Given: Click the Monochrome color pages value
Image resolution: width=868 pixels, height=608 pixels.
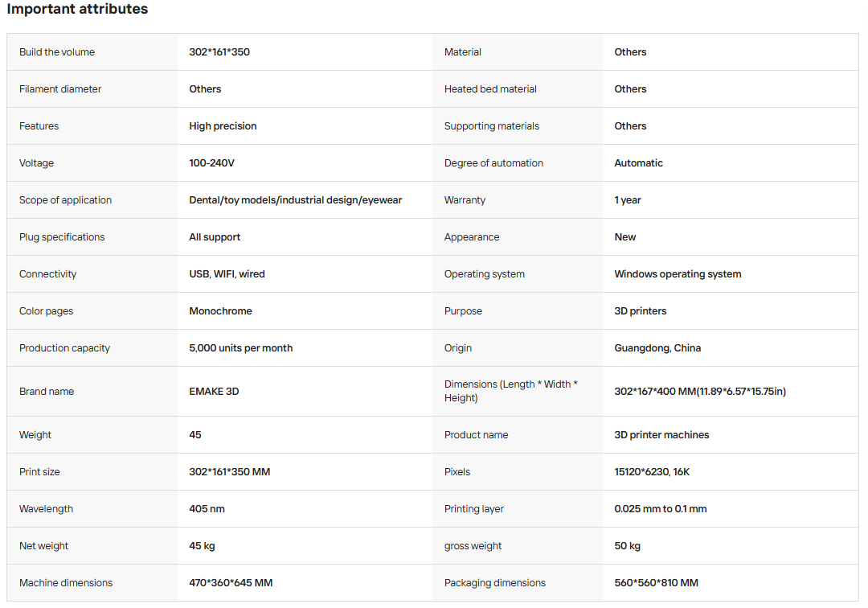Looking at the screenshot, I should click(220, 311).
